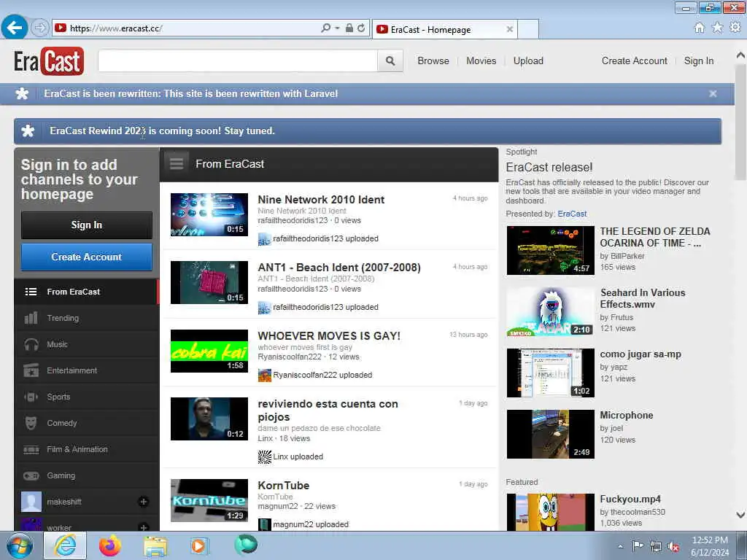Image resolution: width=747 pixels, height=560 pixels.
Task: Open File Explorer from the taskbar
Action: click(x=156, y=546)
